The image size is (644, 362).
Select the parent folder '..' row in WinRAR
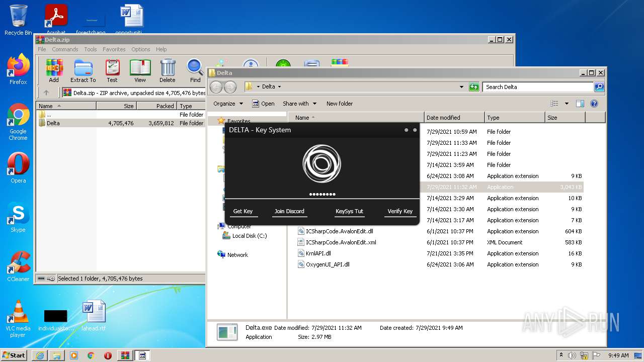[x=121, y=115]
